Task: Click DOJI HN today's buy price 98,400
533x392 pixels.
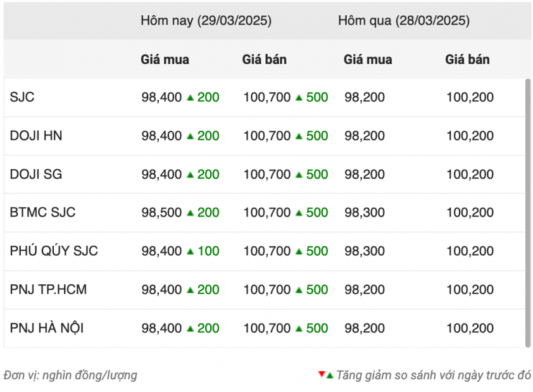Action: 161,136
